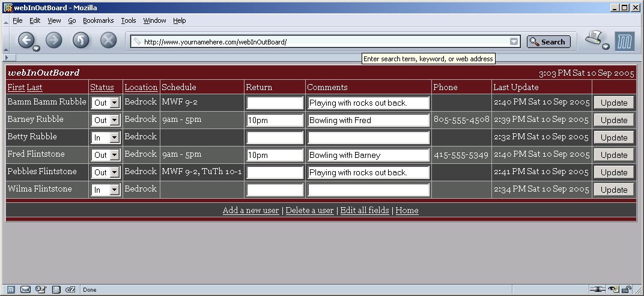
Task: Stop loading with the Stop button
Action: pyautogui.click(x=108, y=40)
